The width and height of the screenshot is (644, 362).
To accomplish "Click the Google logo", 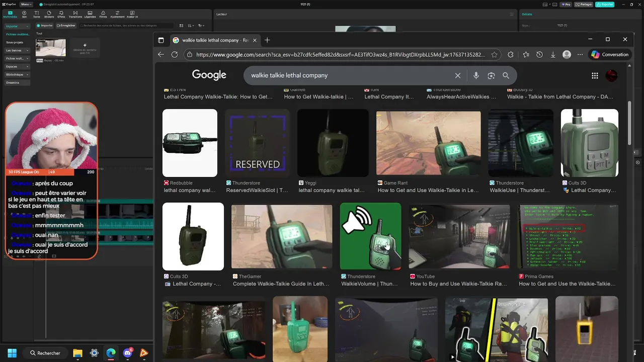I will tap(209, 75).
